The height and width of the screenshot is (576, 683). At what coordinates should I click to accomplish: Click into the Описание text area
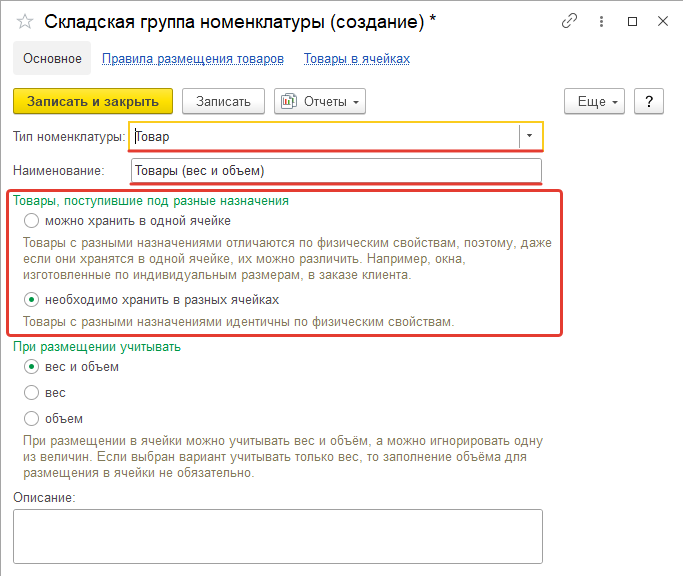pyautogui.click(x=277, y=536)
